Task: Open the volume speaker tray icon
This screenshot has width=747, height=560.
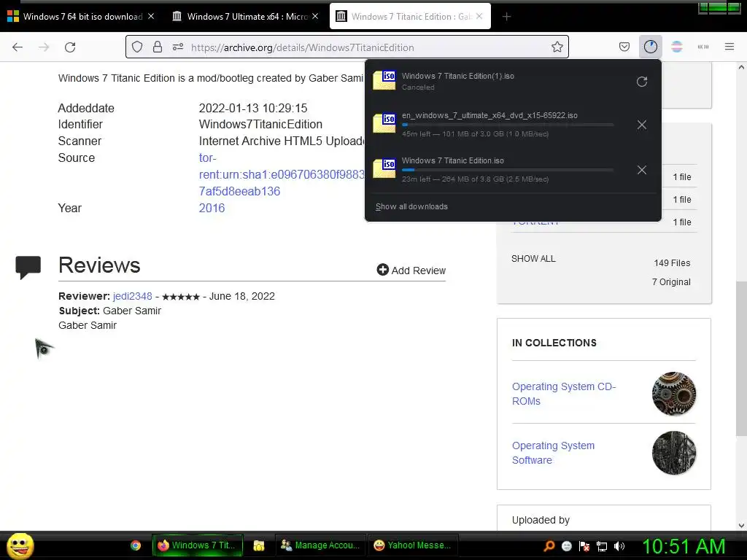Action: [x=619, y=546]
